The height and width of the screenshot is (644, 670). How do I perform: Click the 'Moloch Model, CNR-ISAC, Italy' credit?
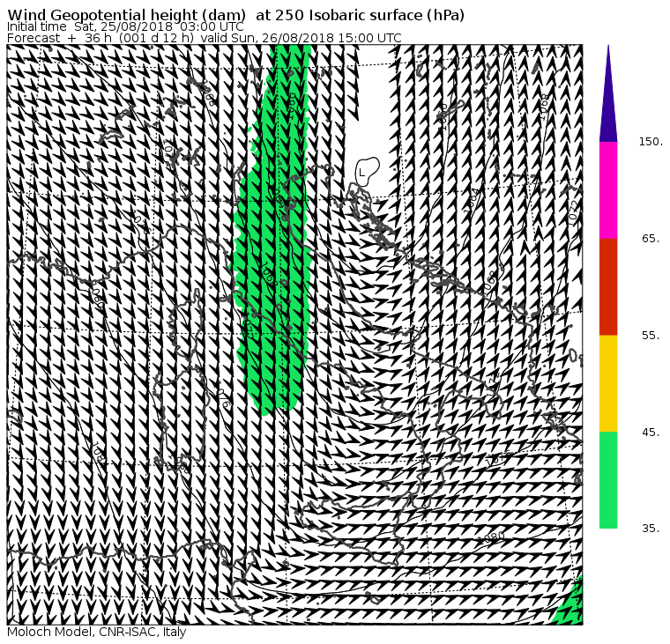click(x=97, y=632)
